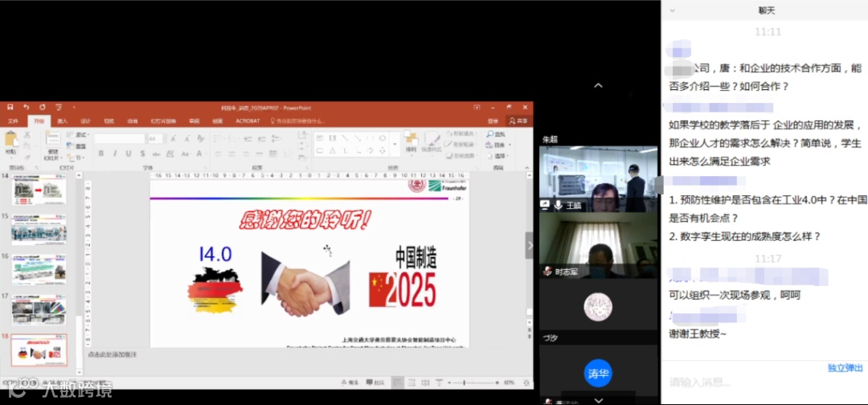
Task: Open the 节 section dropdown
Action: [x=76, y=157]
